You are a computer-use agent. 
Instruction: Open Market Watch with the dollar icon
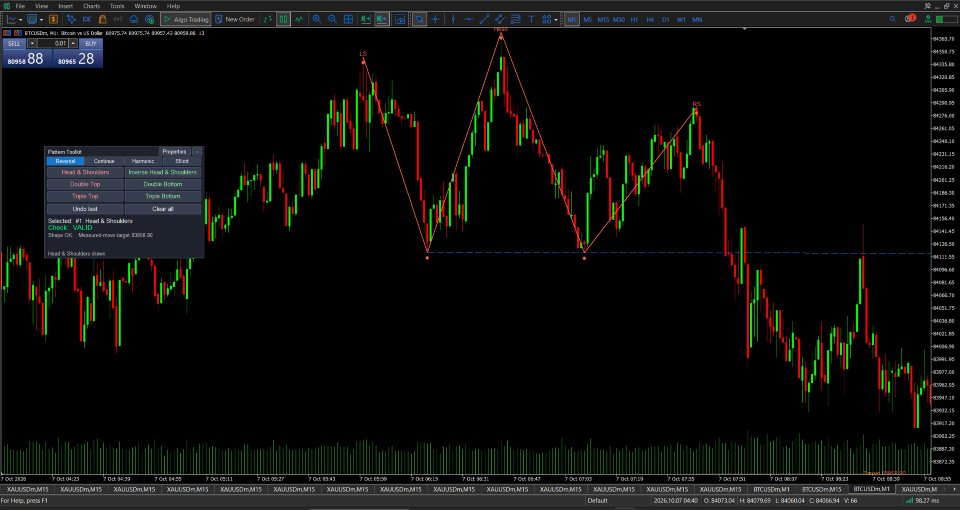pos(53,20)
